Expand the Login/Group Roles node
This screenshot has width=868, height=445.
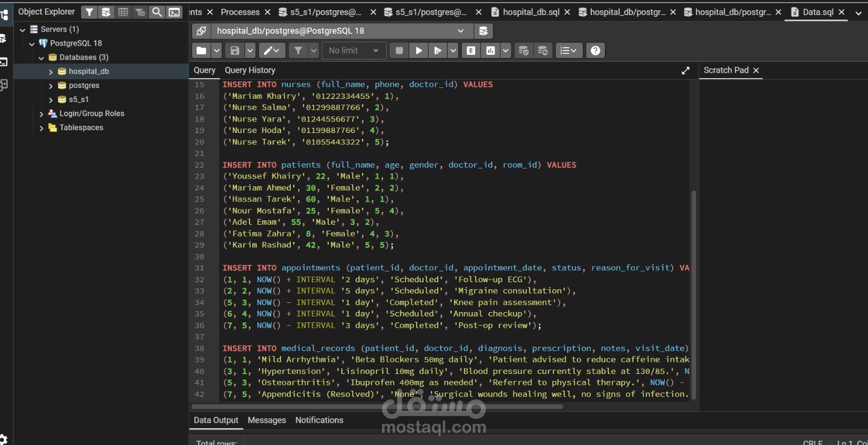[41, 114]
